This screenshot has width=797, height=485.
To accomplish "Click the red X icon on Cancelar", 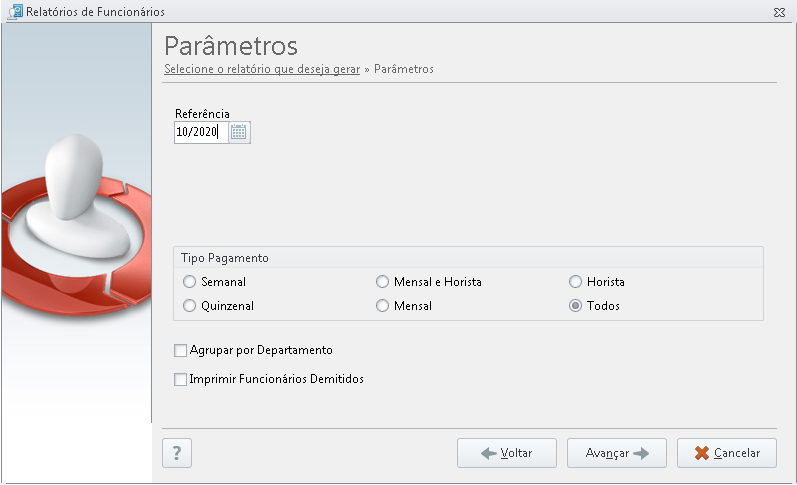I will (701, 453).
